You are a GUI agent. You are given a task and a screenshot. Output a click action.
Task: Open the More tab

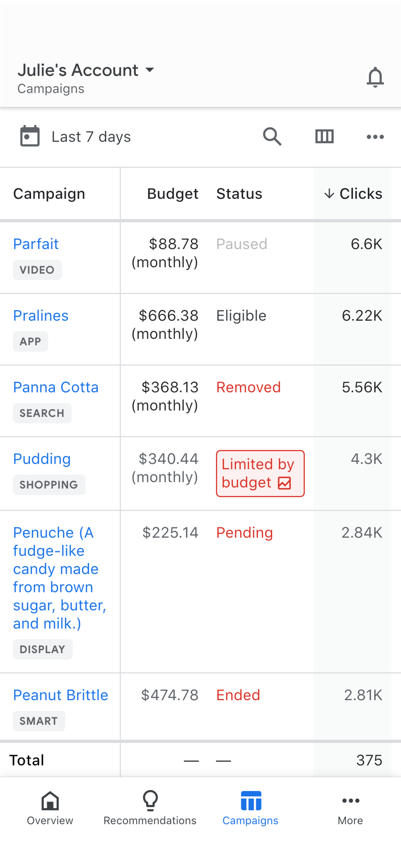[x=350, y=807]
